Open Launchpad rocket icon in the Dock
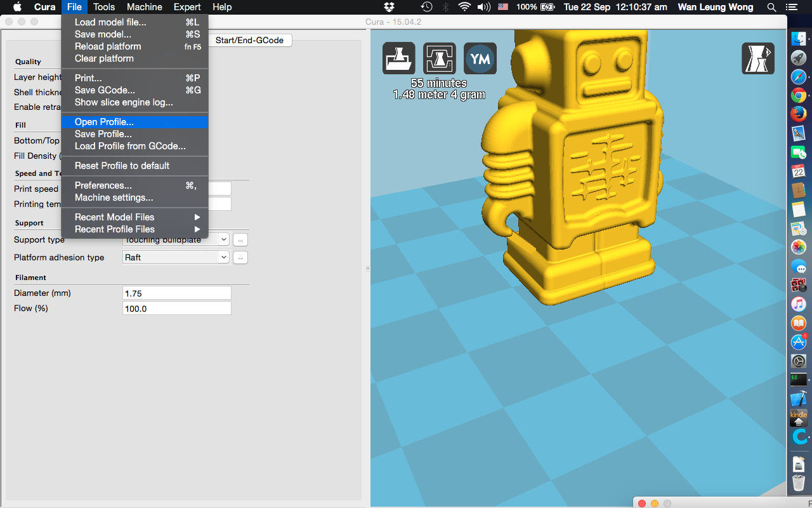 pos(799,58)
